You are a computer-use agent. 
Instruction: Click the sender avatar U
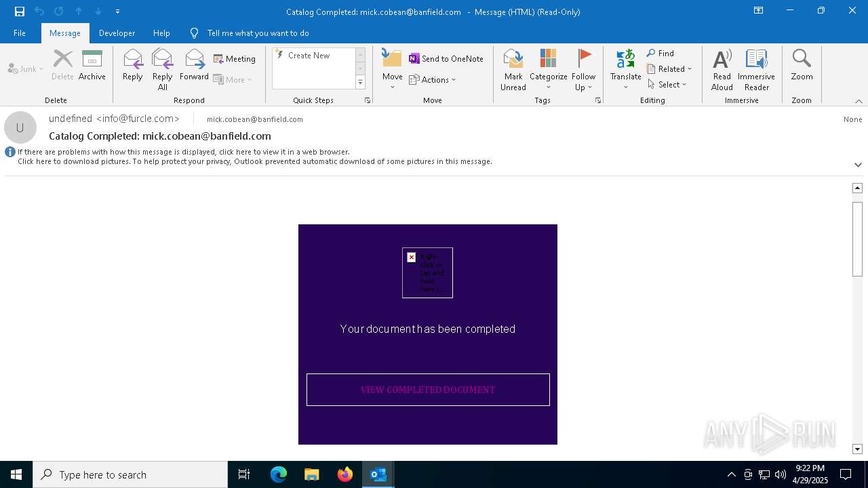[20, 127]
